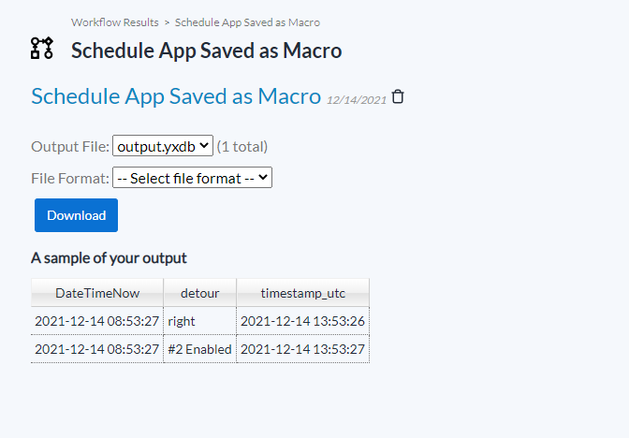Viewport: 629px width, 438px height.
Task: Click the 12/14/2021 date label
Action: [356, 100]
